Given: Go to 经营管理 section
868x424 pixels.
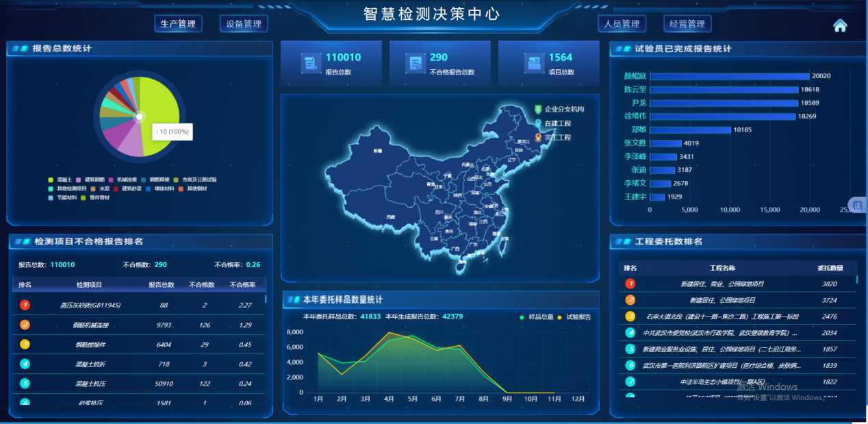Looking at the screenshot, I should click(687, 24).
